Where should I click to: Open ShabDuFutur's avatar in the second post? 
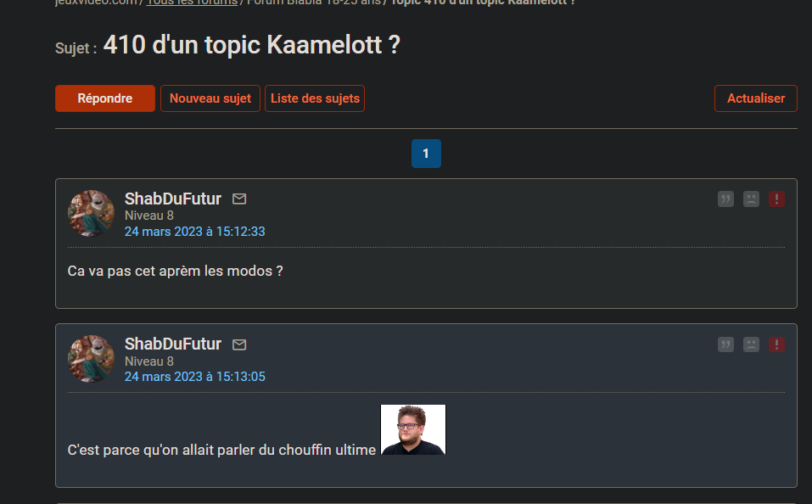91,358
